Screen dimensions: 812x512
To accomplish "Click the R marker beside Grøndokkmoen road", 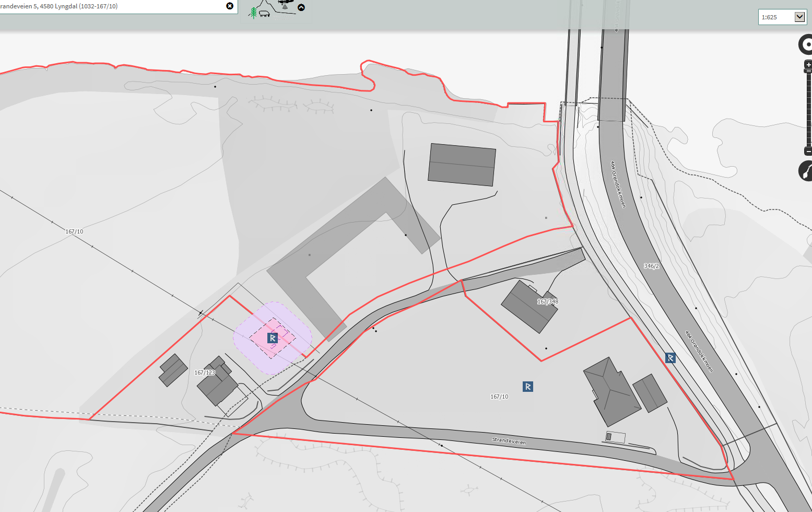I will 670,358.
